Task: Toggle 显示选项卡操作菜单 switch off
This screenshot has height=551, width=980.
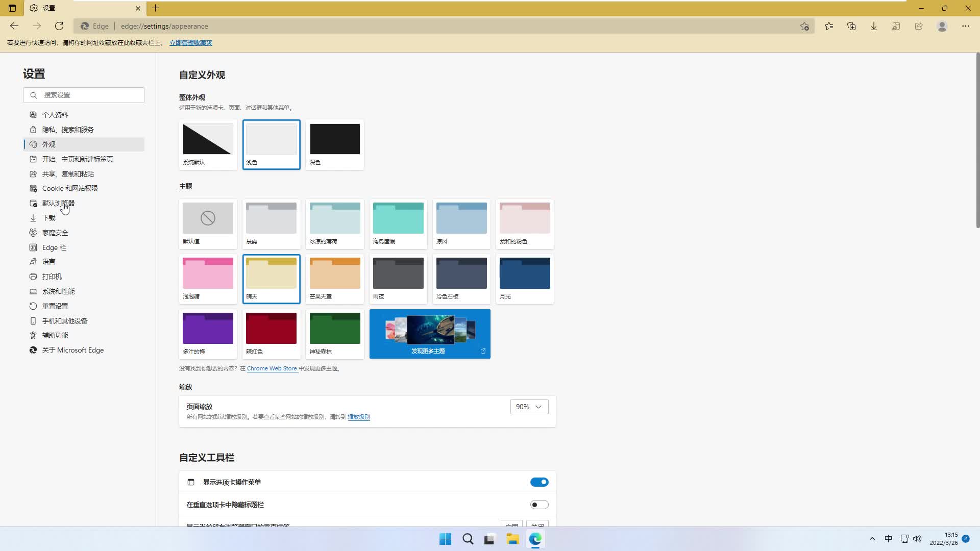Action: coord(539,482)
